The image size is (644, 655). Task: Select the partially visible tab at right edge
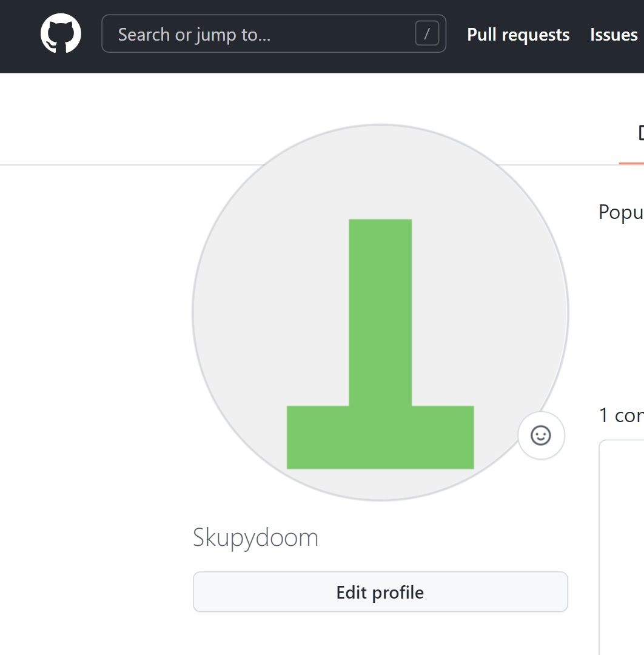(640, 133)
